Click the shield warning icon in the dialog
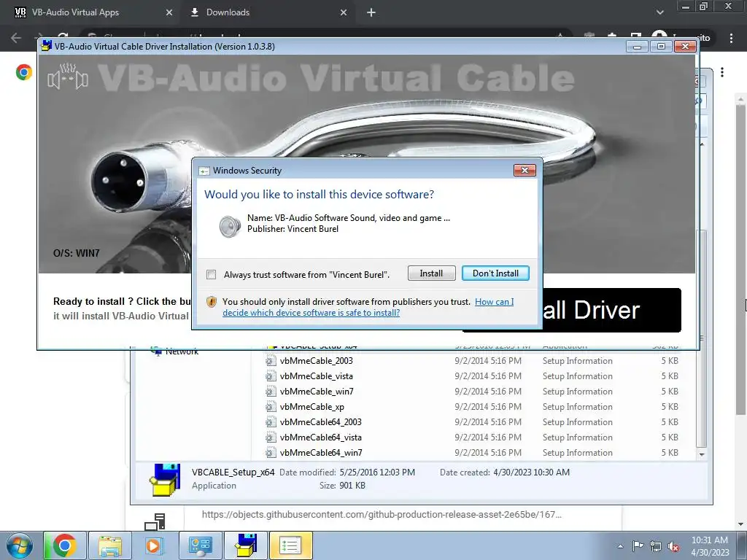This screenshot has height=560, width=747. tap(212, 302)
